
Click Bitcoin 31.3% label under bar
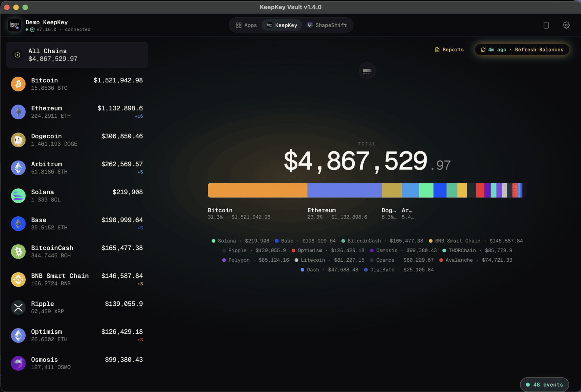pos(239,214)
